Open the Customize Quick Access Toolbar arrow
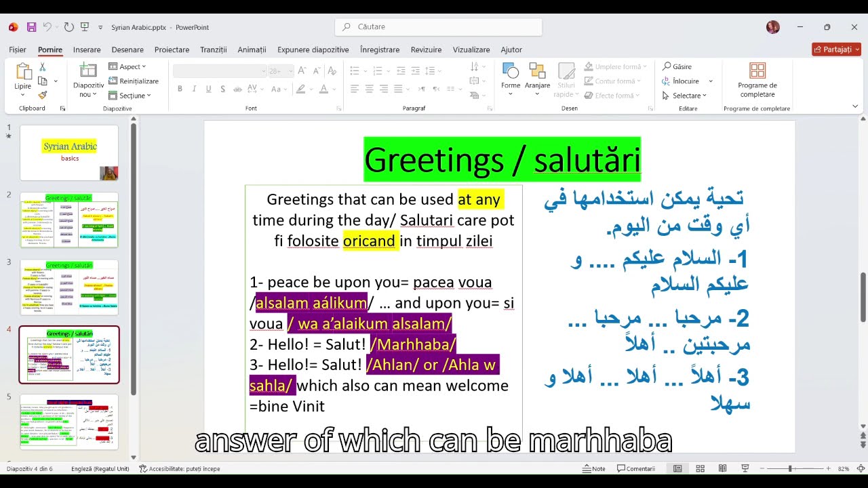Image resolution: width=868 pixels, height=488 pixels. click(100, 28)
